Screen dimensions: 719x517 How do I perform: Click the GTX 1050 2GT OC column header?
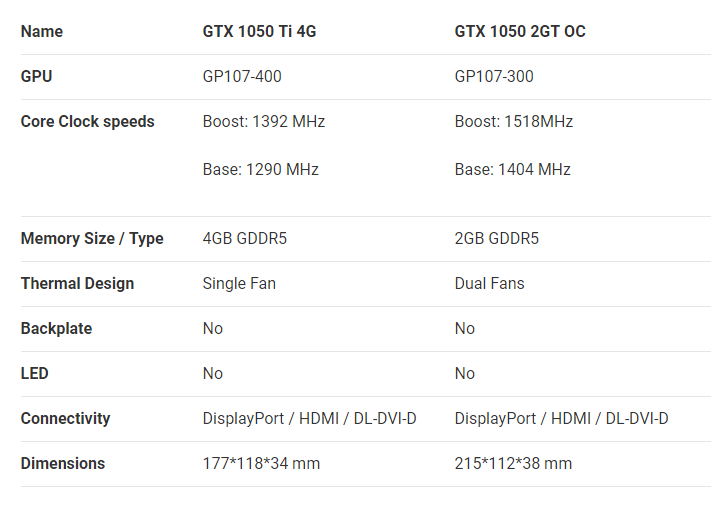[x=520, y=31]
